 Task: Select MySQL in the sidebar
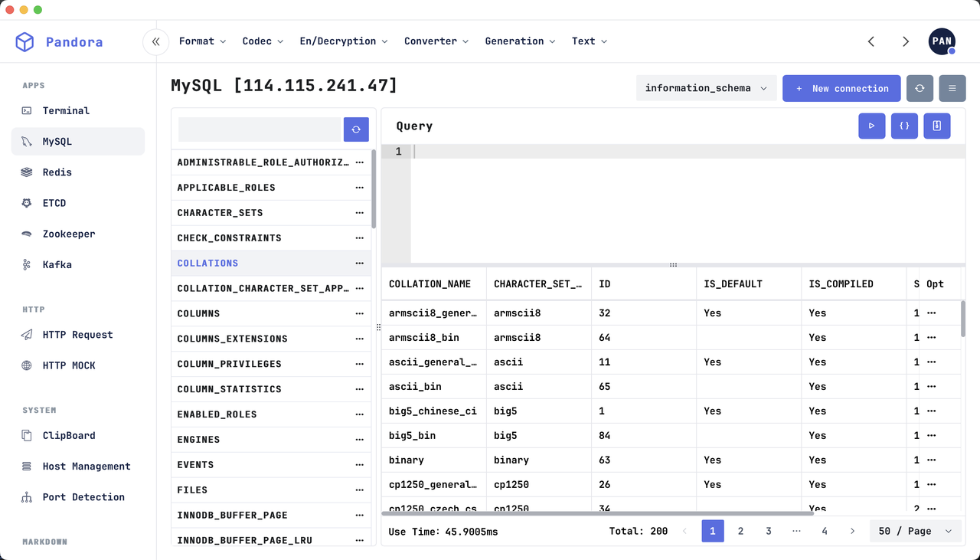click(78, 141)
